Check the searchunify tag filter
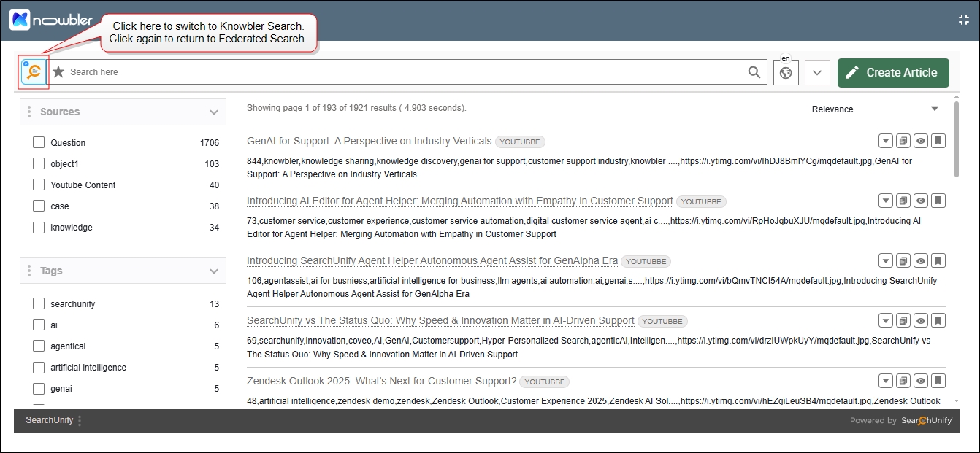The height and width of the screenshot is (453, 980). point(39,303)
